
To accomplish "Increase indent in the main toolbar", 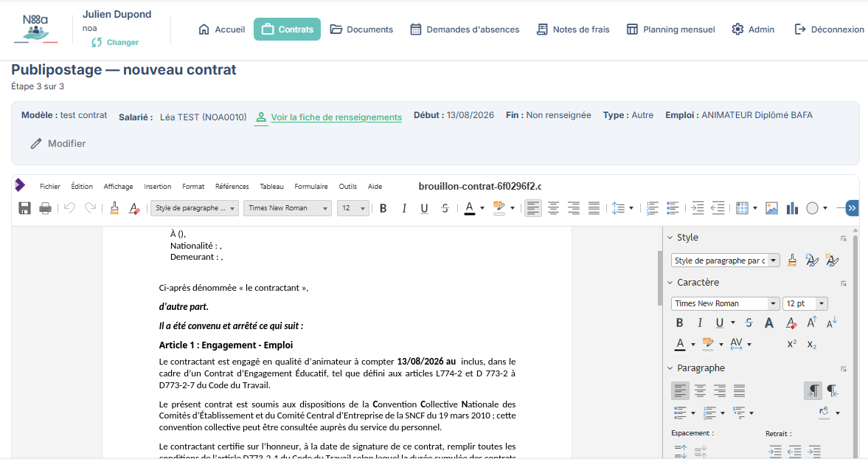I will point(698,208).
